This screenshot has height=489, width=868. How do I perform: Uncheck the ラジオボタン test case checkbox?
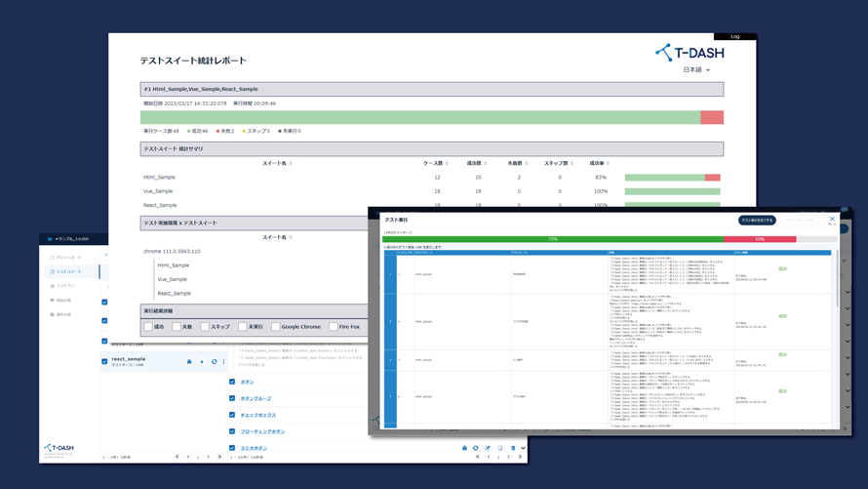(232, 447)
